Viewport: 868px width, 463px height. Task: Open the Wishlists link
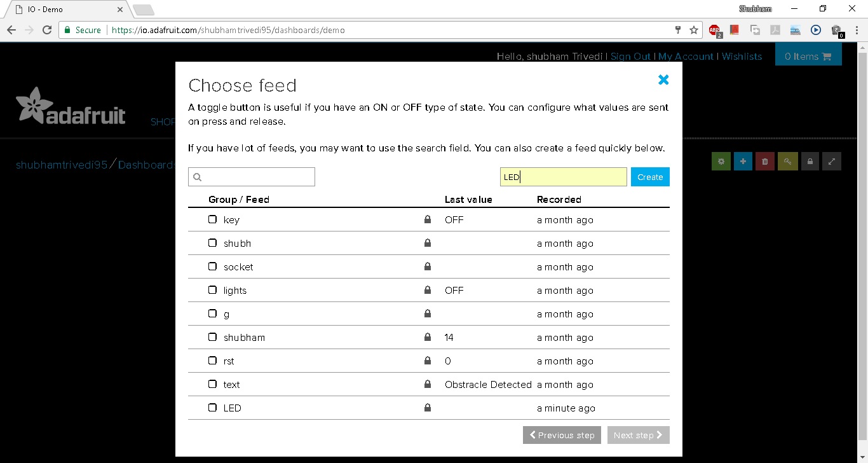(x=742, y=57)
